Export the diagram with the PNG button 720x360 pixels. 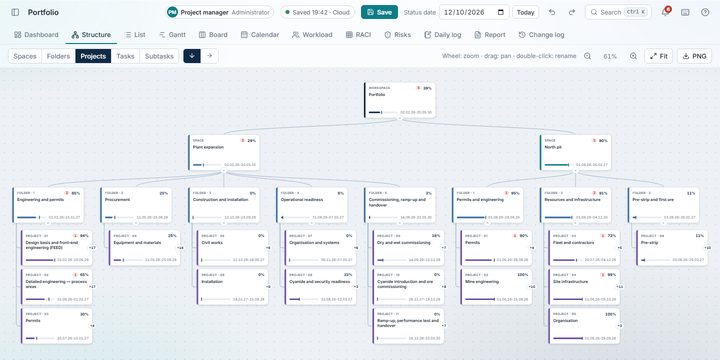[x=694, y=56]
